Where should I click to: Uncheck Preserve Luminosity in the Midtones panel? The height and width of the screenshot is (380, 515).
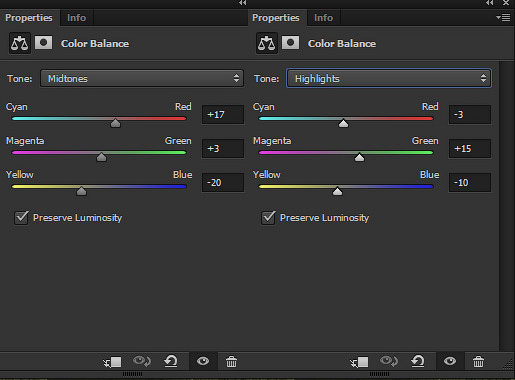coord(21,218)
